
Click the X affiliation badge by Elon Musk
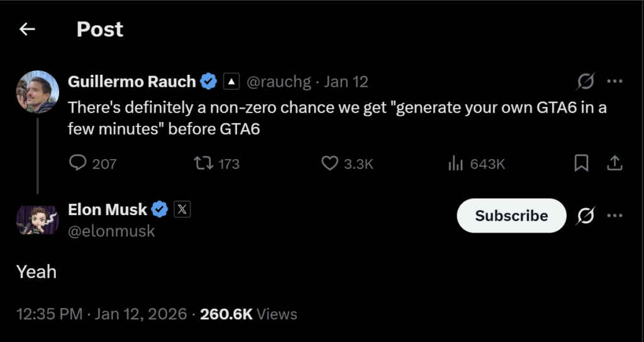pos(182,209)
